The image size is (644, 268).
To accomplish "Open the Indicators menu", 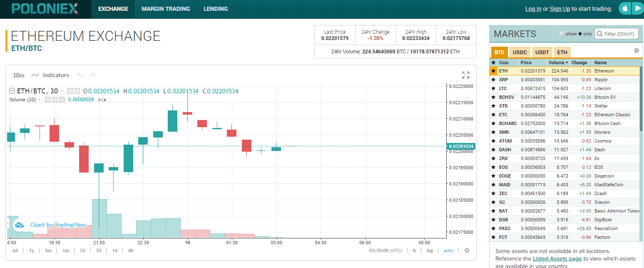I will tap(50, 75).
